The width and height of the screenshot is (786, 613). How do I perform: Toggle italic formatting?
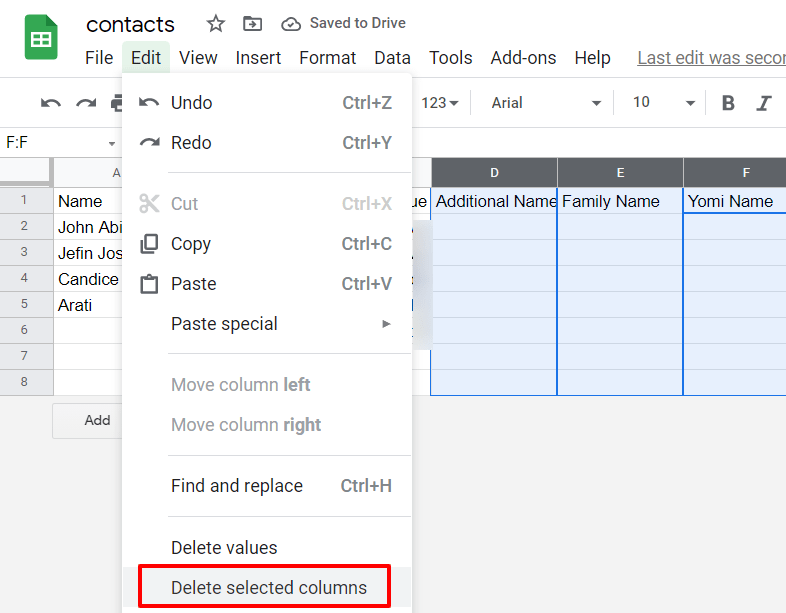point(764,103)
